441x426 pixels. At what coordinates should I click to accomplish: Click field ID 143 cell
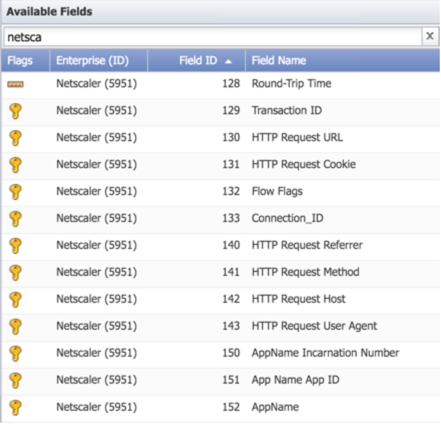(x=231, y=326)
